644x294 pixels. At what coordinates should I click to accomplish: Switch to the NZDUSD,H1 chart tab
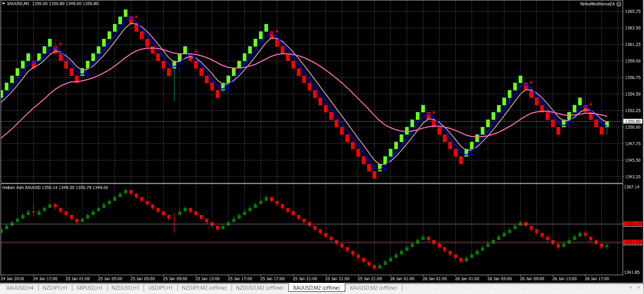pos(125,288)
